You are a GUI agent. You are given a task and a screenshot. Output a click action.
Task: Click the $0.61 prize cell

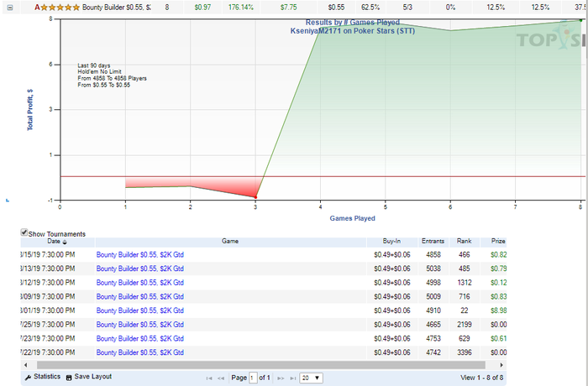click(x=498, y=339)
